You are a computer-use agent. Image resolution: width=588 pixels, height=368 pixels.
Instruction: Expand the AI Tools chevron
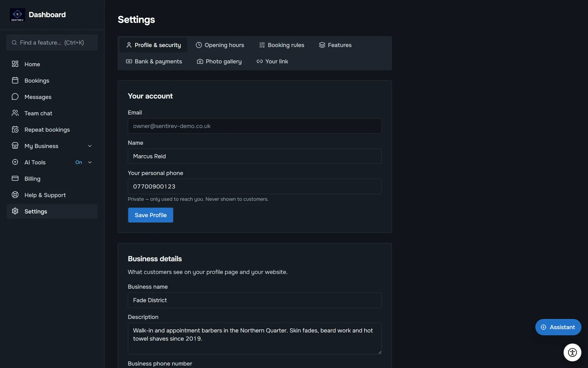pos(90,162)
